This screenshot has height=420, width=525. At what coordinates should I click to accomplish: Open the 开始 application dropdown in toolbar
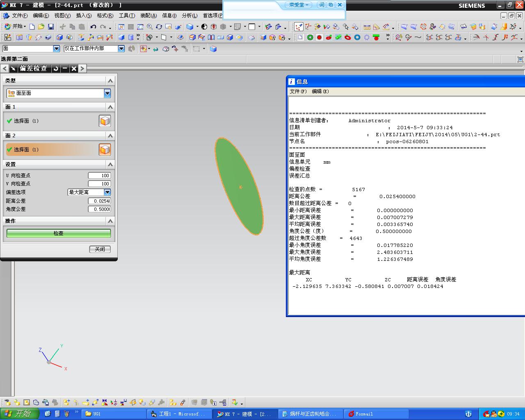(x=15, y=26)
